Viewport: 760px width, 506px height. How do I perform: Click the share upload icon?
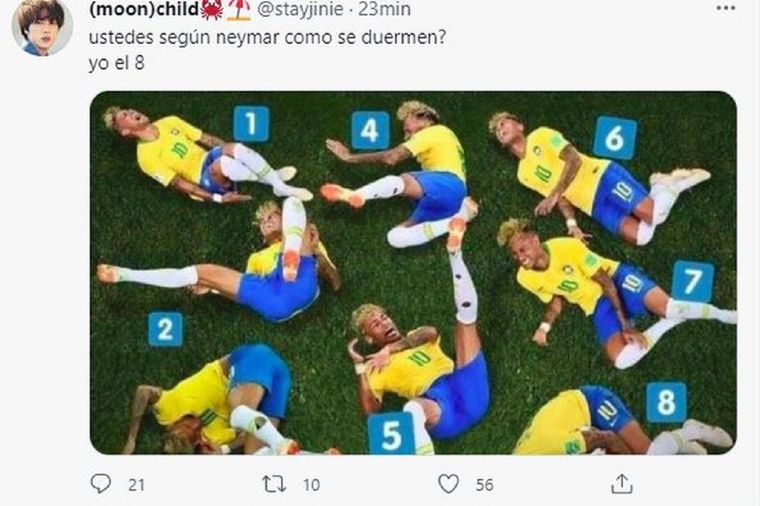pos(622,484)
